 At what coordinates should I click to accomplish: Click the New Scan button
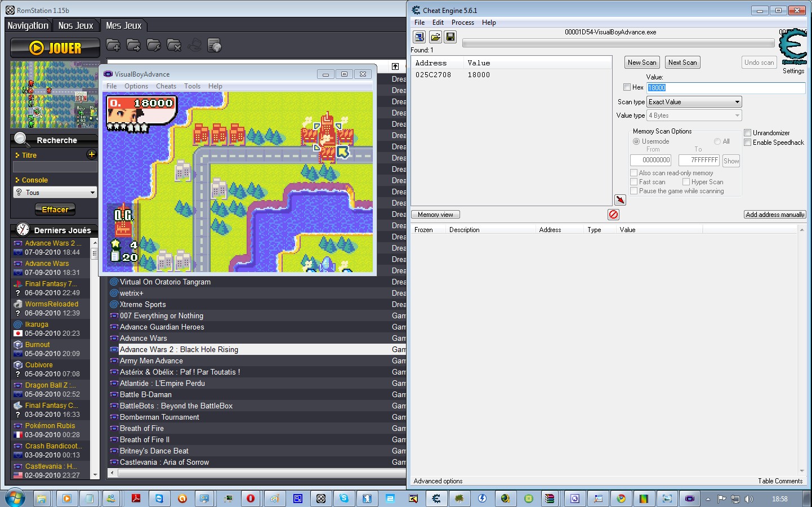[x=642, y=63]
